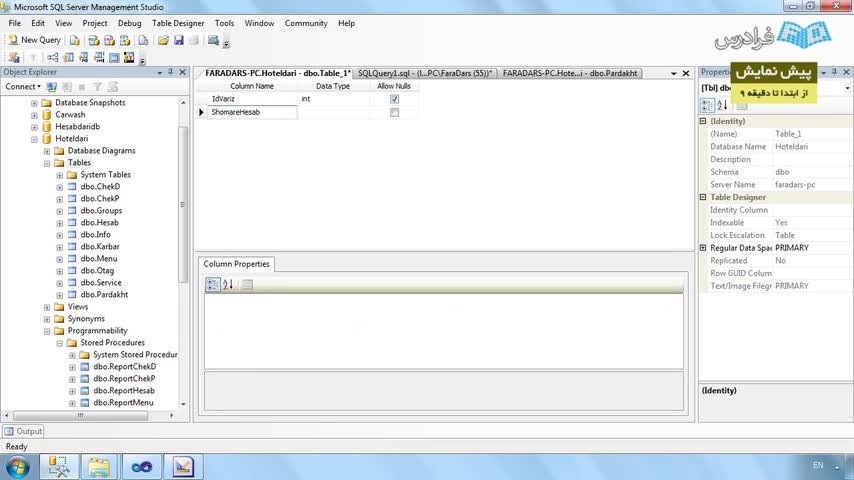This screenshot has width=854, height=480.
Task: Select the dbo.Otag table
Action: [x=97, y=271]
